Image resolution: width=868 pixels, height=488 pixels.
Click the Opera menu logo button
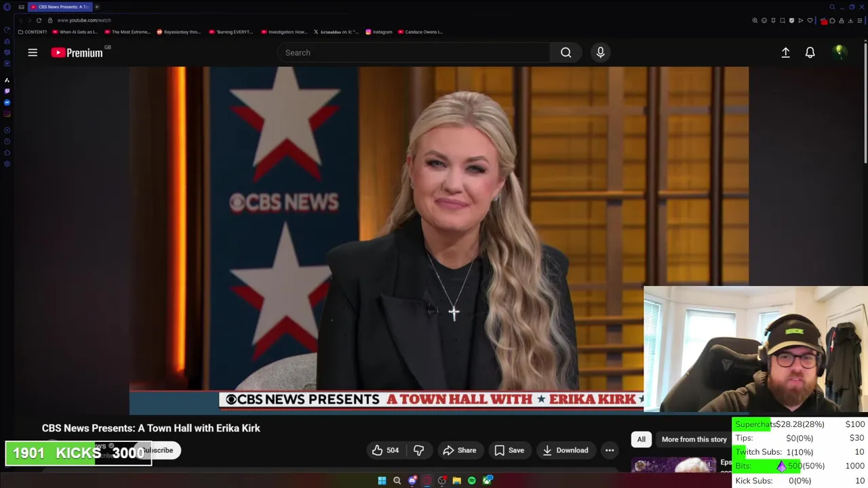[7, 7]
